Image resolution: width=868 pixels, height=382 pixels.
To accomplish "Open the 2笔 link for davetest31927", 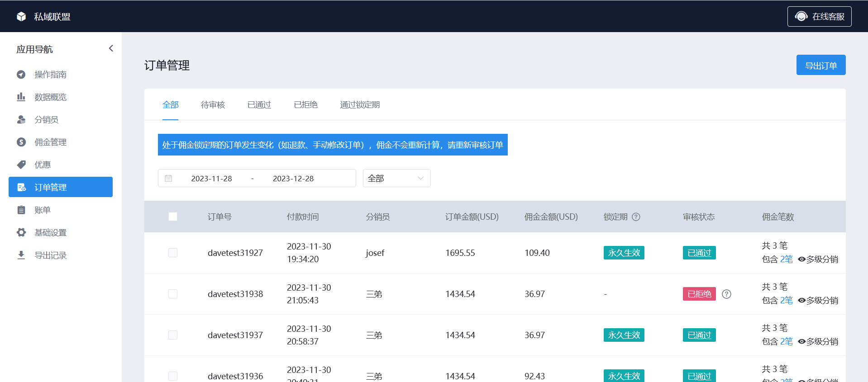I will 787,259.
